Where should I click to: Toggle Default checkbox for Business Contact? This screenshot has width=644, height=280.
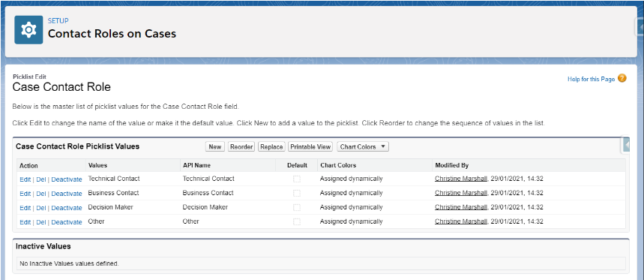(x=297, y=193)
